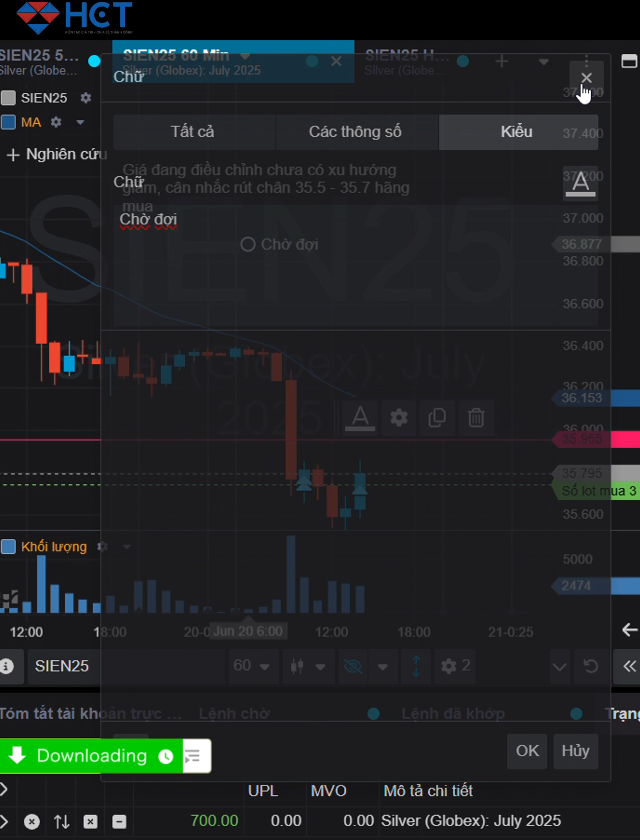Click the square X icon in the position row

(90, 822)
